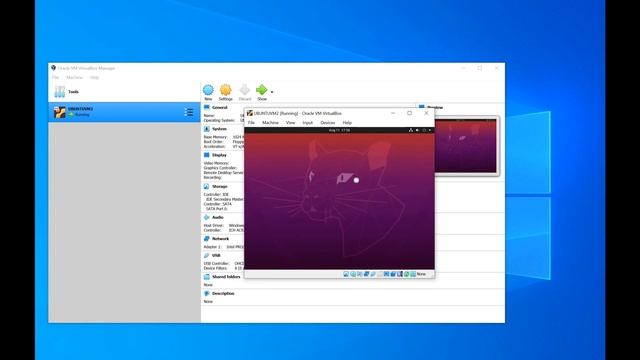Screen dimensions: 640x360
Task: Open Machine menu in VirtualBox Manager
Action: coord(74,78)
